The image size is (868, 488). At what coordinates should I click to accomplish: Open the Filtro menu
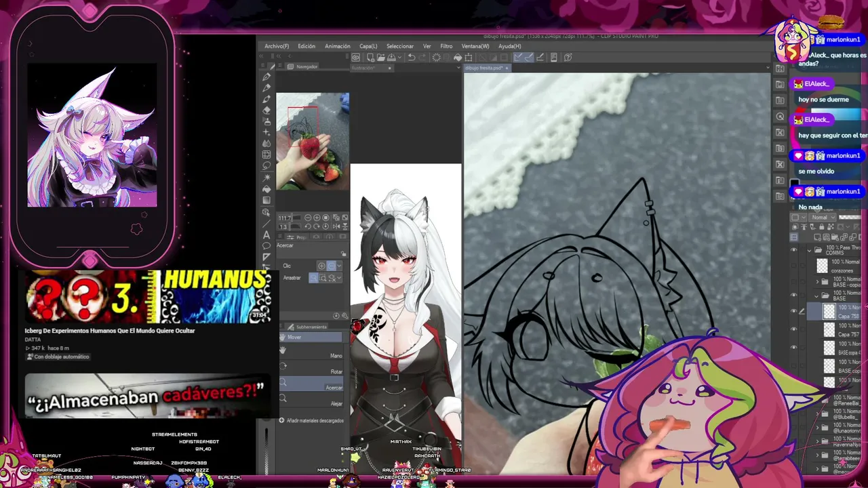pyautogui.click(x=446, y=46)
